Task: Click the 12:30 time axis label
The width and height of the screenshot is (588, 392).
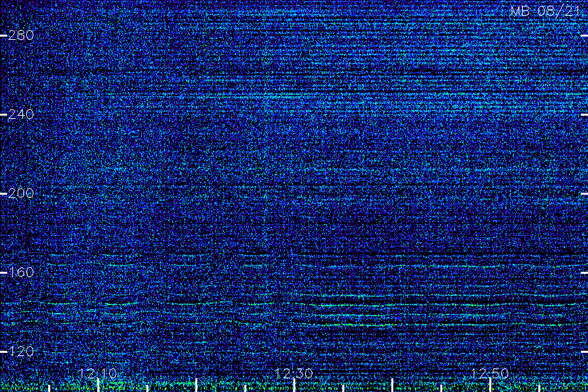Action: coord(293,374)
